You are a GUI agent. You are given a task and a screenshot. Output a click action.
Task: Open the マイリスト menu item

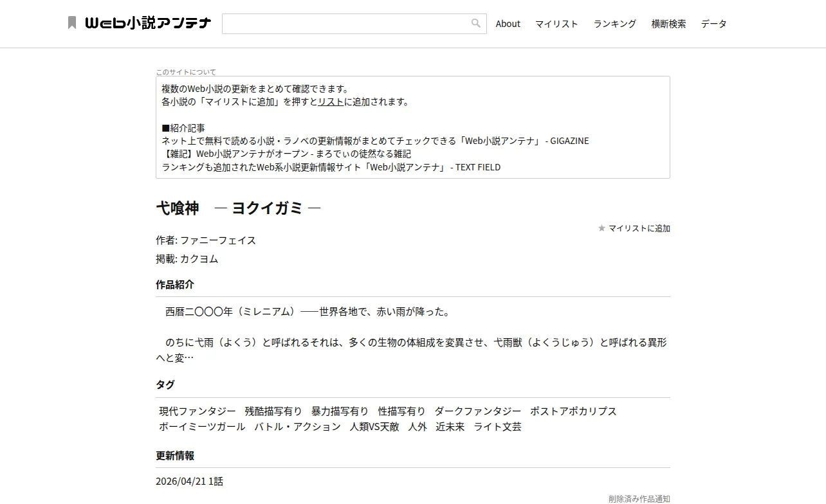click(x=556, y=24)
